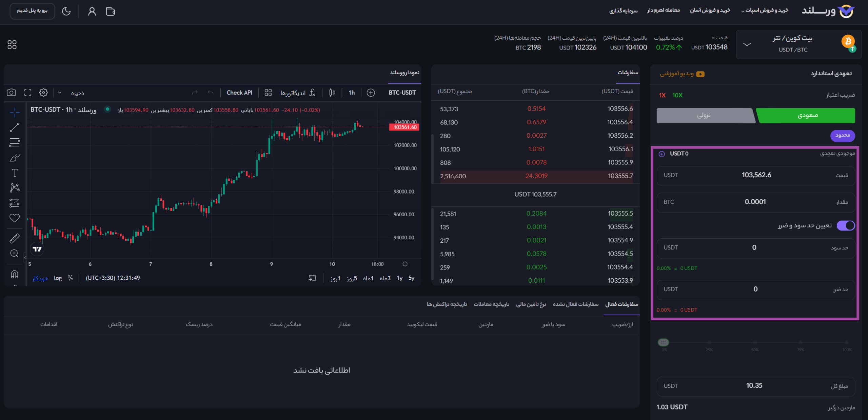Collapse drawing toolbar side arrow

click(25, 258)
